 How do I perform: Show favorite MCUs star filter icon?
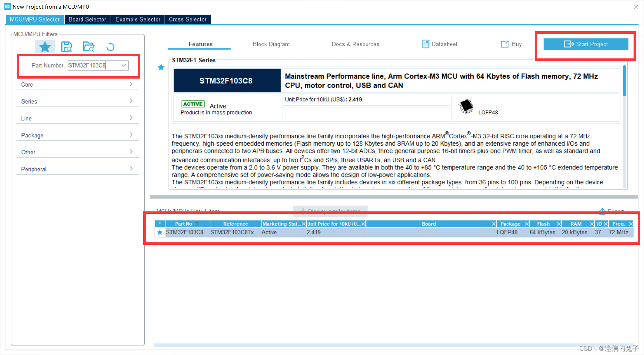[45, 47]
